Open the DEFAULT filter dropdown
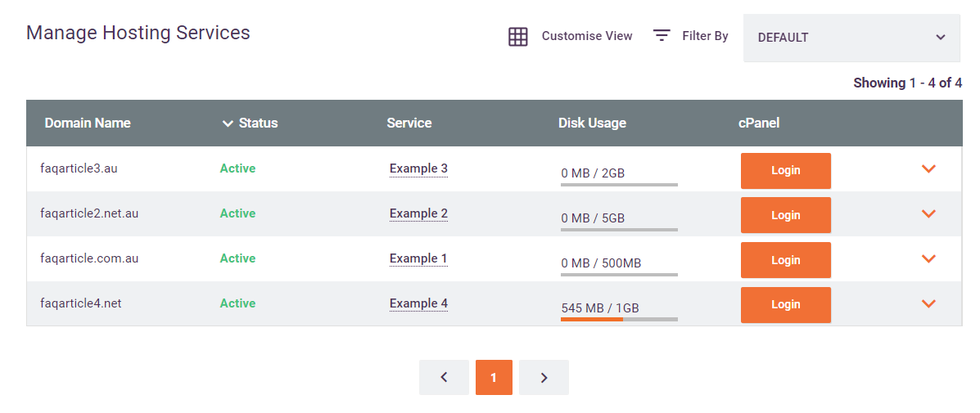The width and height of the screenshot is (980, 413). tap(851, 38)
